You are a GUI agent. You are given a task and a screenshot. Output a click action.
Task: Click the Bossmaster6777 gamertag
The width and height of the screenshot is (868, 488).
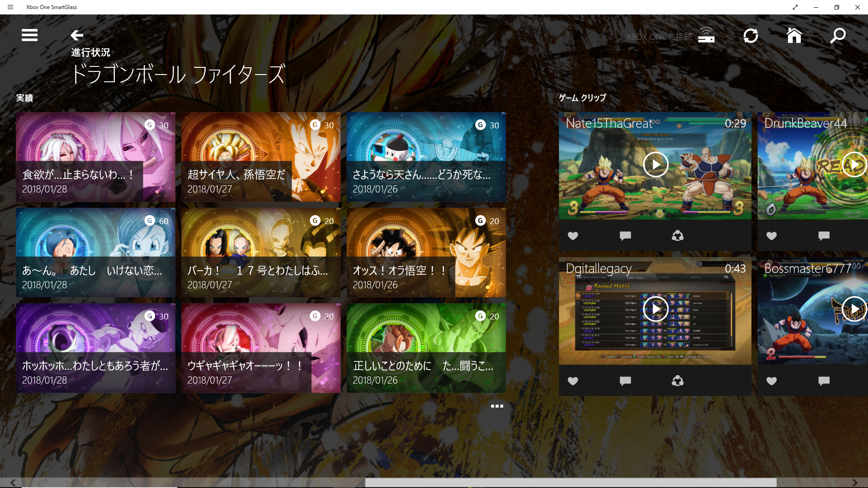807,268
